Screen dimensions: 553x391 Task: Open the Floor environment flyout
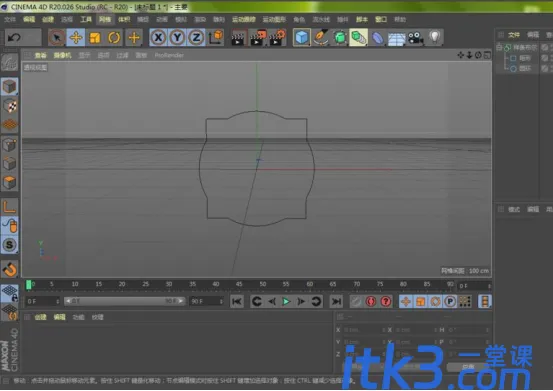click(396, 37)
